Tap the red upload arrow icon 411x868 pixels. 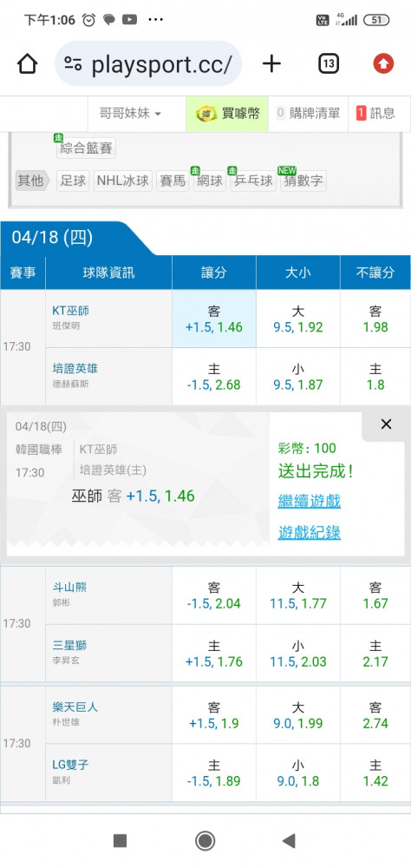tap(383, 64)
